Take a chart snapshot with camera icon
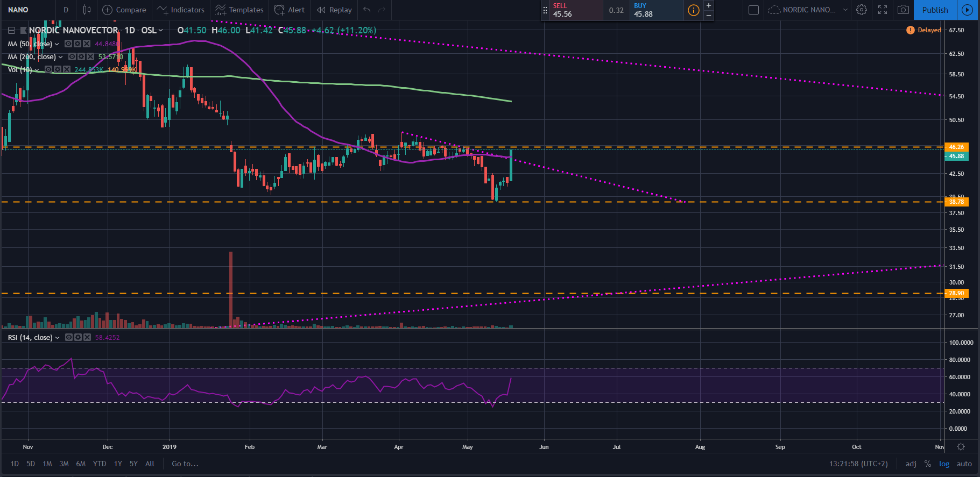 [x=904, y=10]
